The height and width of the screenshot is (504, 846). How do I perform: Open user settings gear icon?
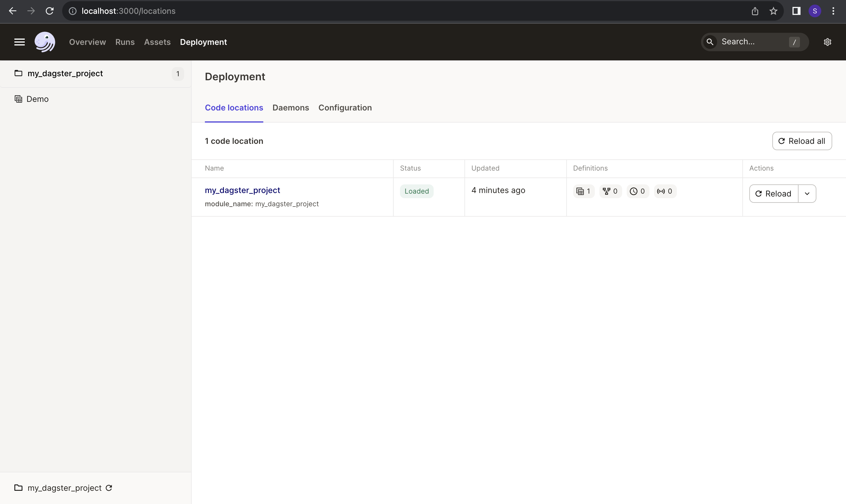827,42
